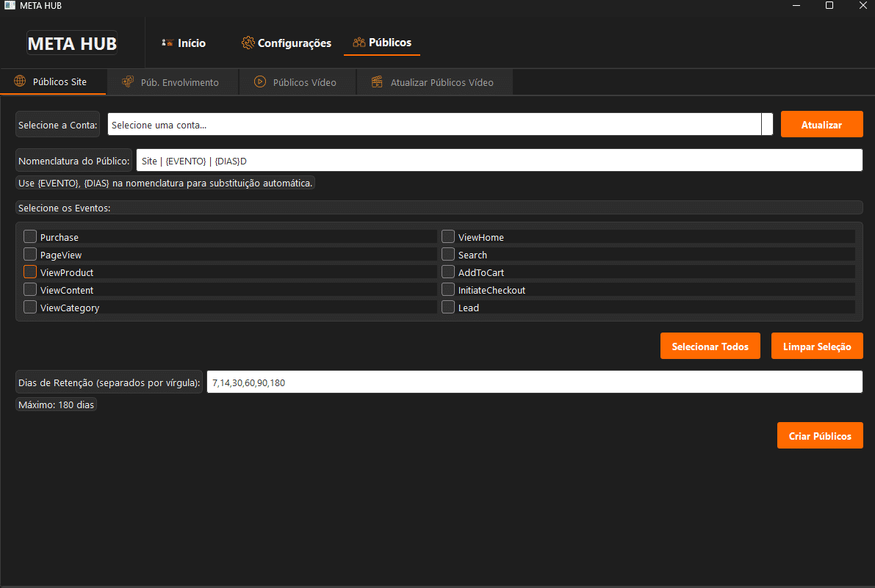Switch to the Públicos Vídeo tab

click(298, 82)
